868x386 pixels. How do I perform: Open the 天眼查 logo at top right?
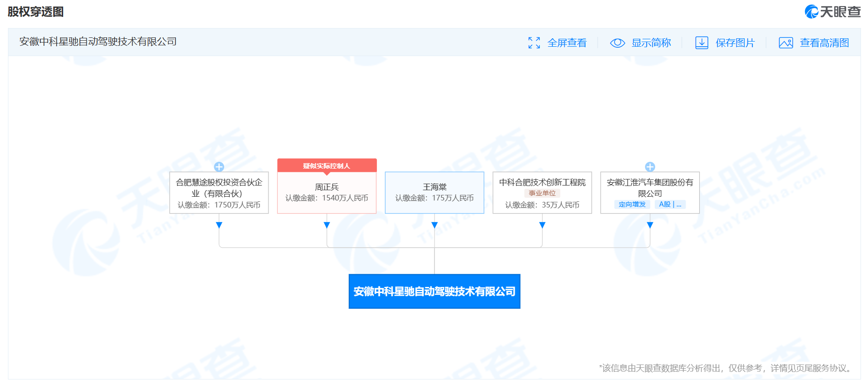832,12
